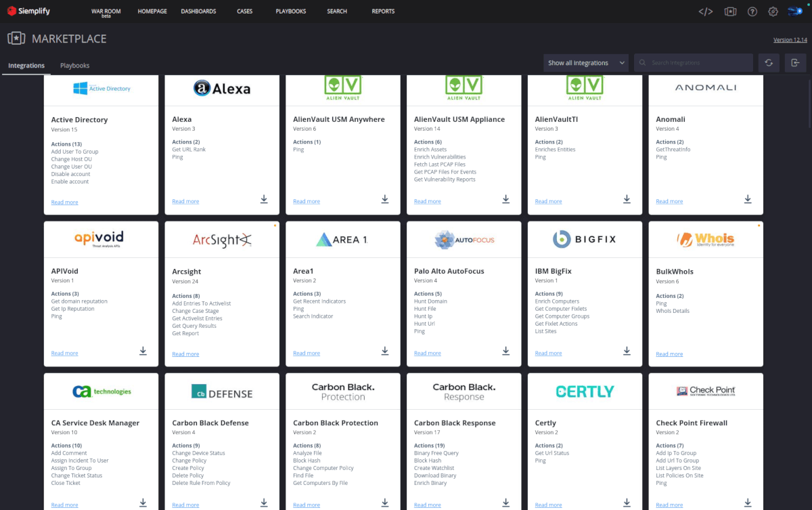Open the Marketplace icon in top bar
812x510 pixels.
click(730, 12)
